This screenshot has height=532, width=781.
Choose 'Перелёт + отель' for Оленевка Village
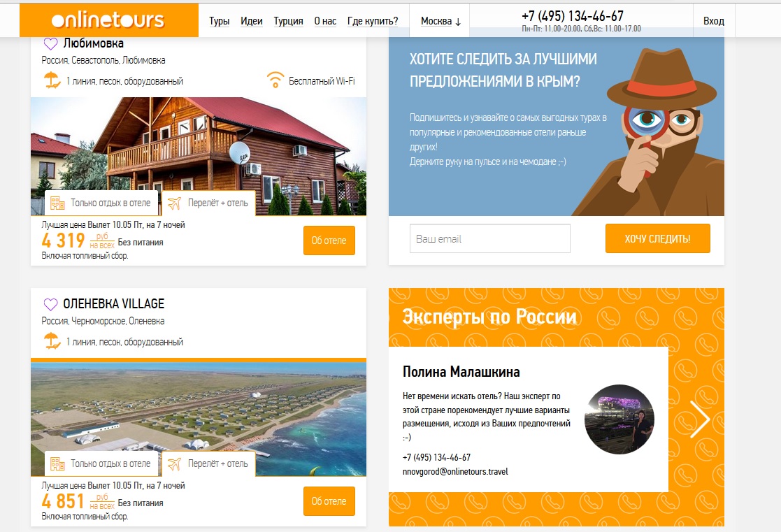tap(208, 463)
